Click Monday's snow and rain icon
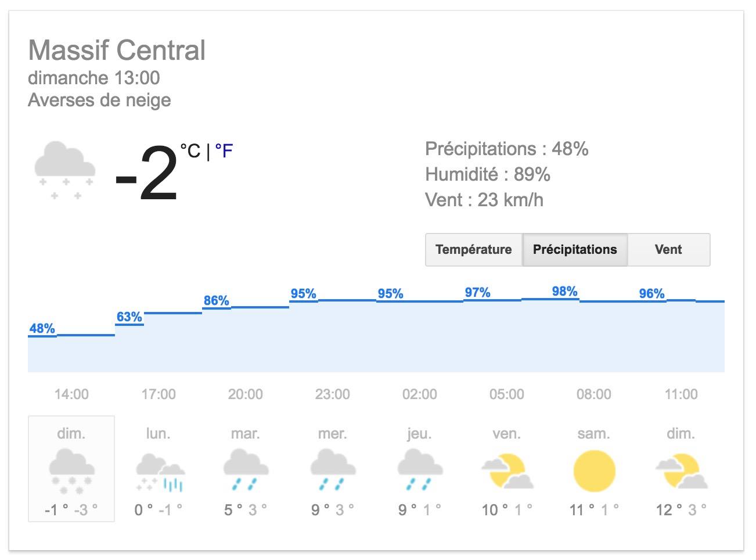This screenshot has height=560, width=756. tap(160, 472)
